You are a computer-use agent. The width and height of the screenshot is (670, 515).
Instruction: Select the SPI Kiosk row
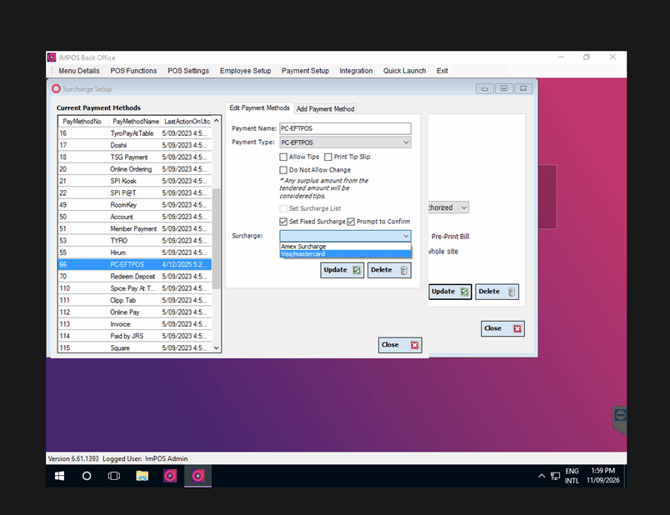tap(135, 181)
